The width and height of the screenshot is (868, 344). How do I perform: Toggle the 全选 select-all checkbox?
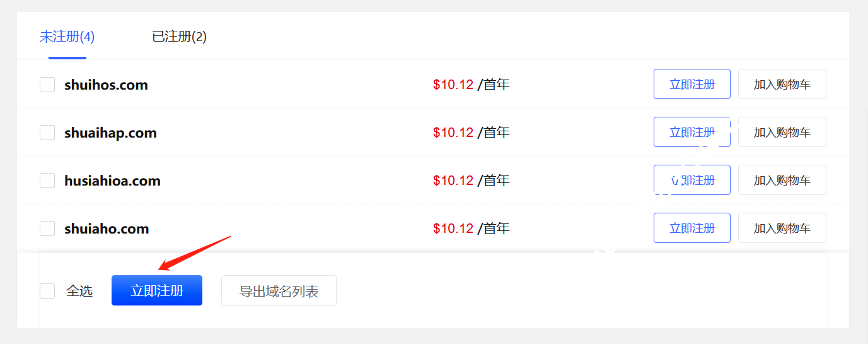pyautogui.click(x=47, y=291)
